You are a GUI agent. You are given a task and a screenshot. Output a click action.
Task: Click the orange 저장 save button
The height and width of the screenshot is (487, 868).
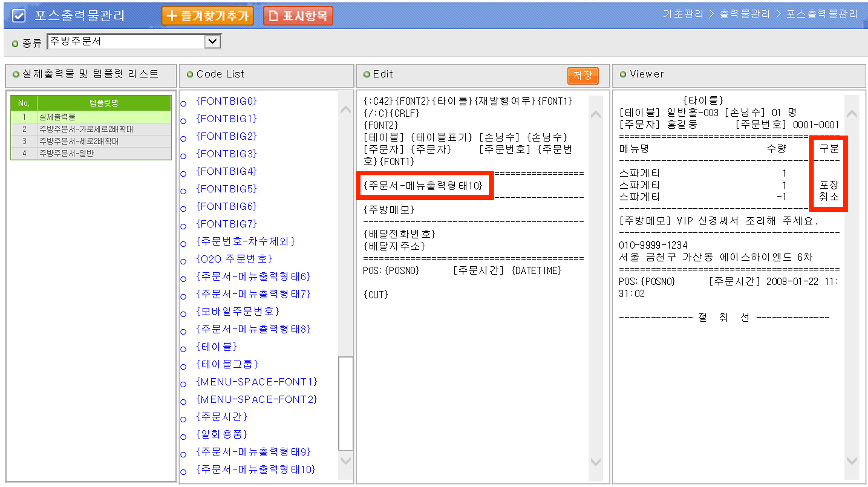pyautogui.click(x=582, y=75)
